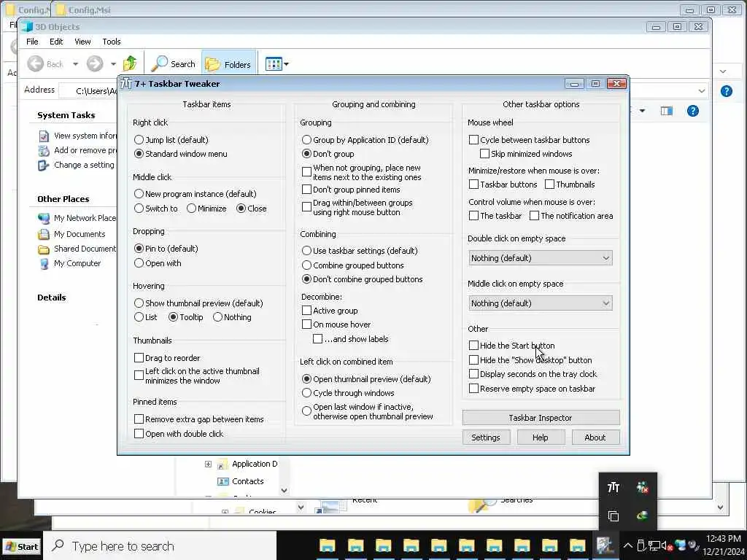This screenshot has width=747, height=560.
Task: Enable Remove extra gap between items
Action: [139, 419]
